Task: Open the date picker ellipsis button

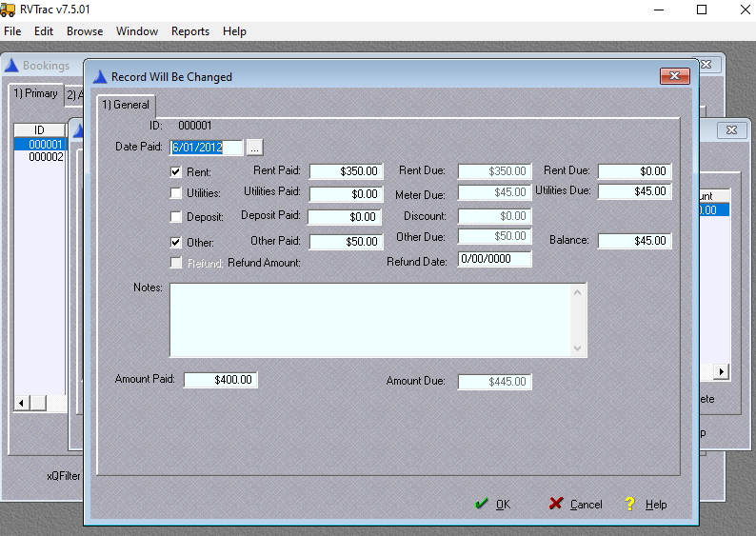Action: point(254,148)
